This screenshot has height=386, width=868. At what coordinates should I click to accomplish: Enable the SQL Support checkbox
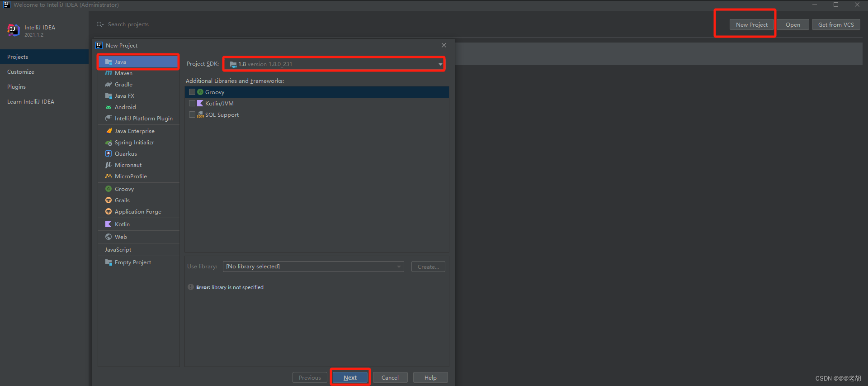(x=192, y=114)
